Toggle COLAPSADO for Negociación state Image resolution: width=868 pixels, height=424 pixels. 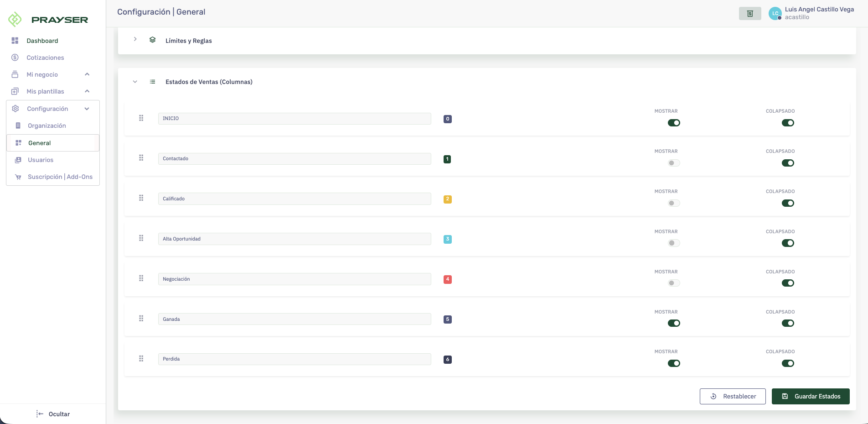(x=788, y=283)
